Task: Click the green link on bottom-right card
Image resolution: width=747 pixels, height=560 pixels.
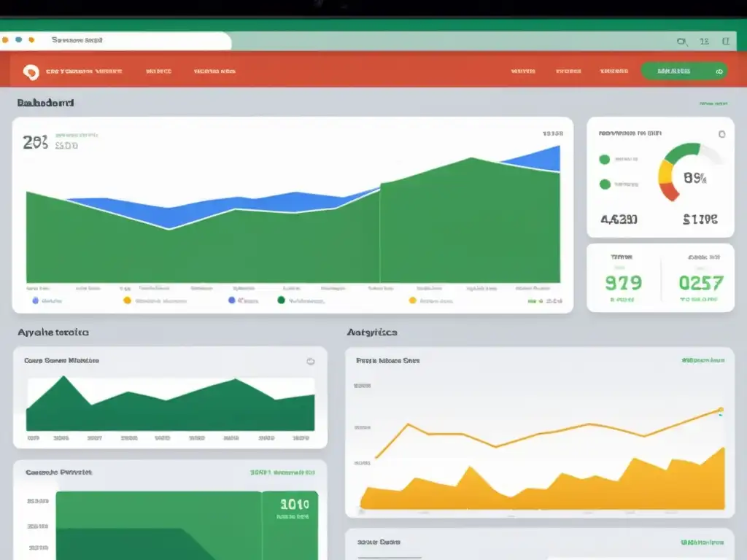Action: tap(703, 542)
